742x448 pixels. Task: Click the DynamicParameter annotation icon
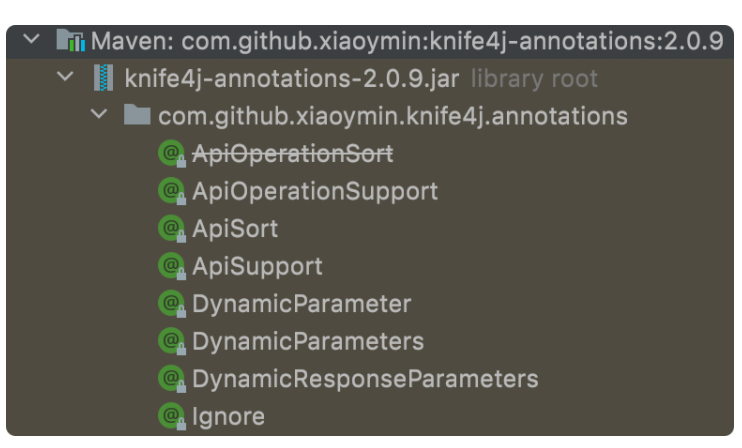173,304
